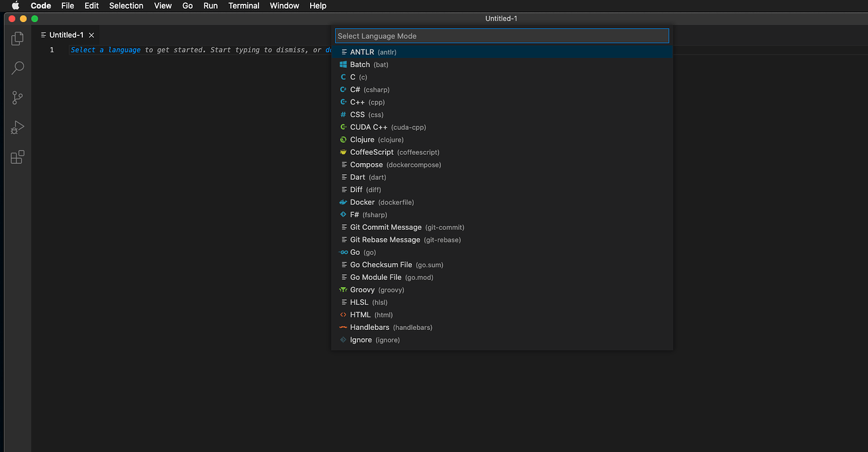868x452 pixels.
Task: Click the 'Select a language' link
Action: pyautogui.click(x=106, y=50)
